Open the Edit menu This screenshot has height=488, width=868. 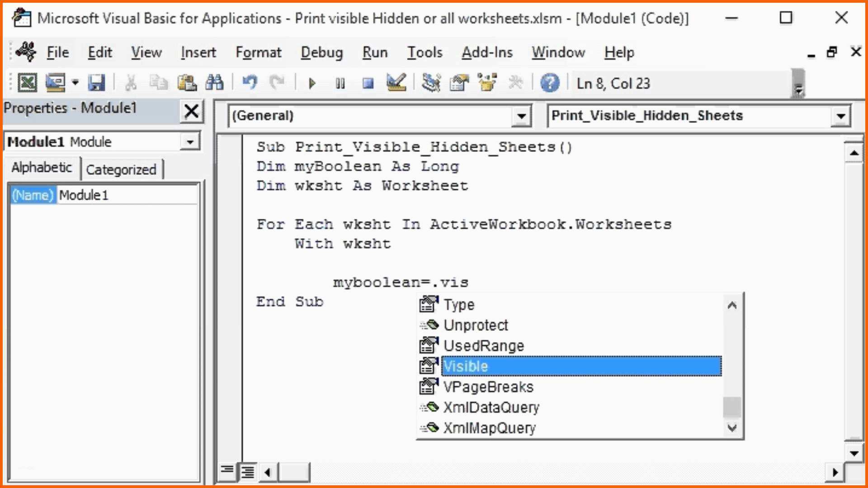pos(99,52)
